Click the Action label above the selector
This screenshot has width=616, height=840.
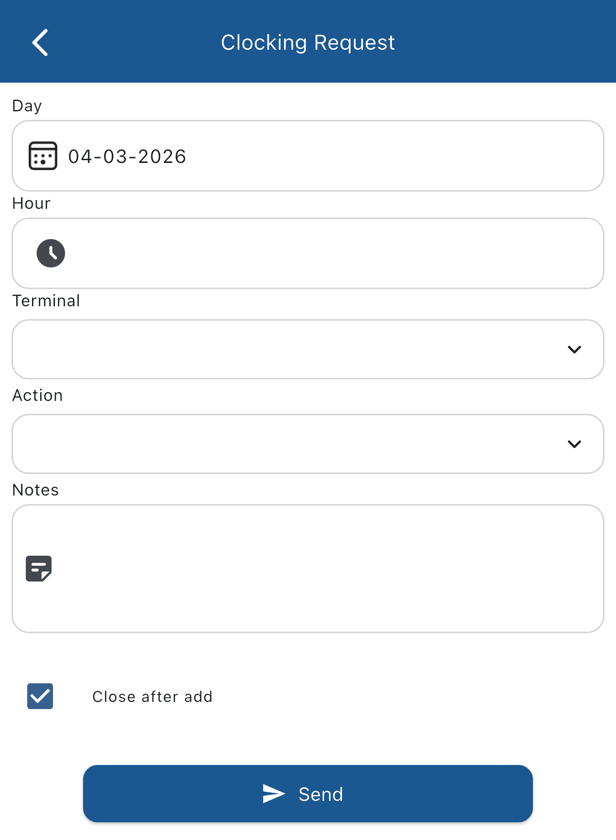[37, 395]
